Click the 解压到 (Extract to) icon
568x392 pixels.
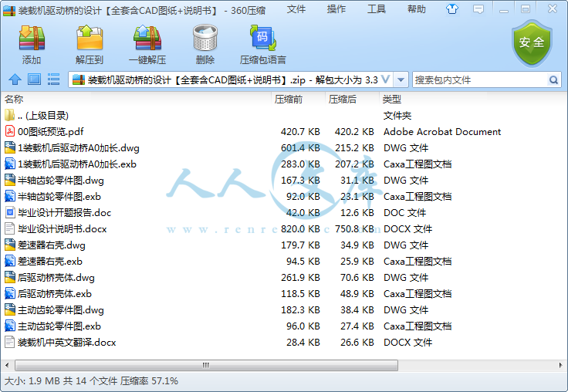click(90, 38)
